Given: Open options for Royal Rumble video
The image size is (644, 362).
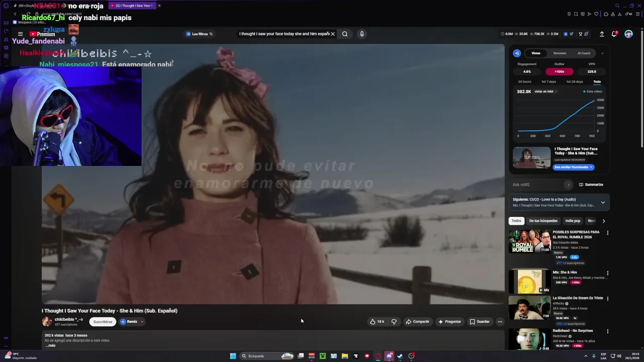Looking at the screenshot, I should (607, 233).
